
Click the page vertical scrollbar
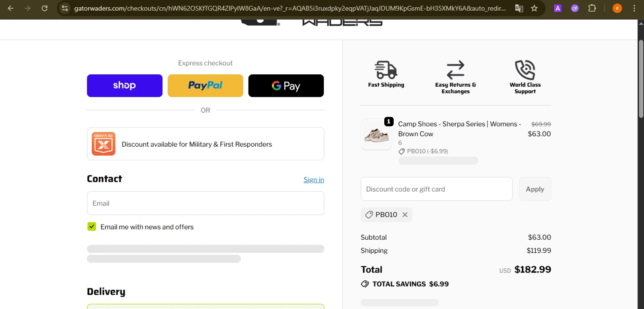pos(641,79)
